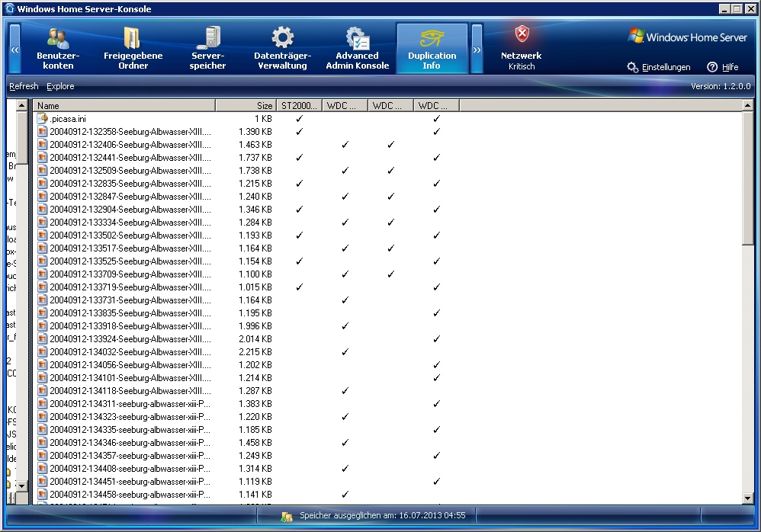Select file name 20040912-134357-seeburg-albwasser-xiii-P...
This screenshot has height=532, width=761.
tap(130, 455)
